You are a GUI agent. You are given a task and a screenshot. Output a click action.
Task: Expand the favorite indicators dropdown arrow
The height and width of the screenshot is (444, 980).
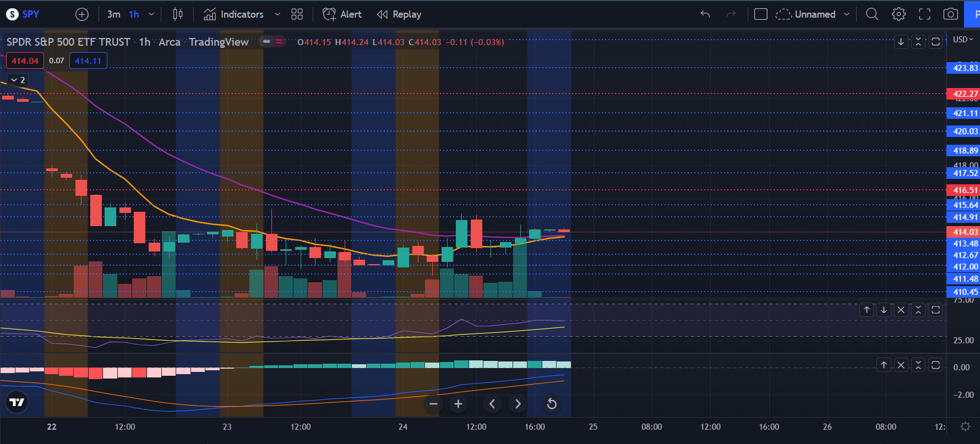[277, 14]
